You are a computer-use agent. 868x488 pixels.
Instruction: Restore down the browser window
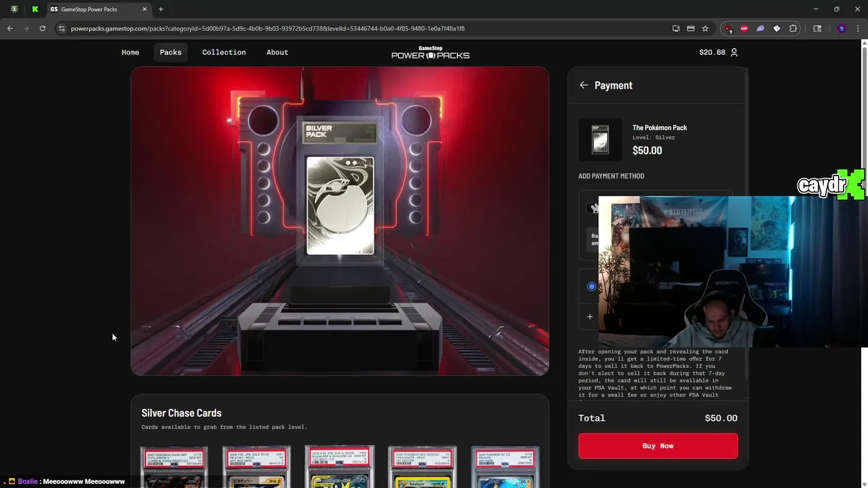point(836,9)
